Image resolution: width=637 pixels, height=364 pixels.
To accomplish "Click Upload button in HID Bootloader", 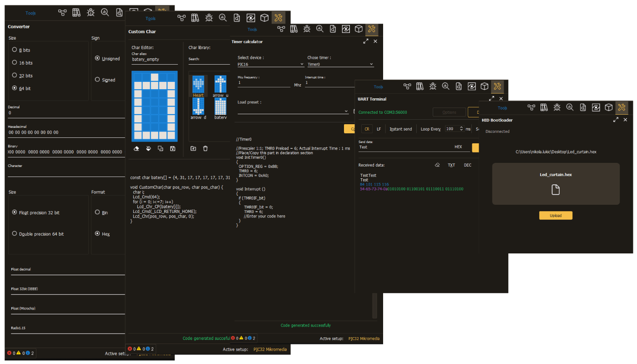I will point(556,216).
